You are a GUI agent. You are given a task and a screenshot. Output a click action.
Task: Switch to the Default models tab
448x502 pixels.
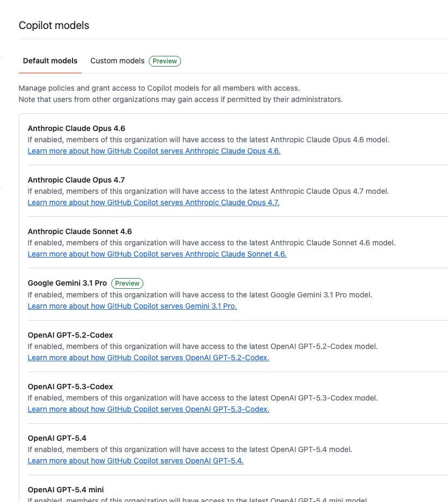point(50,61)
